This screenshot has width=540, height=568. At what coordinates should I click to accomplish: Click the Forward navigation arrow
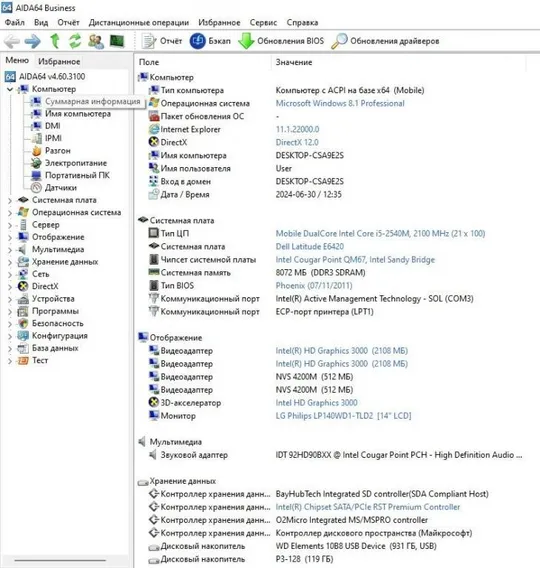click(33, 41)
